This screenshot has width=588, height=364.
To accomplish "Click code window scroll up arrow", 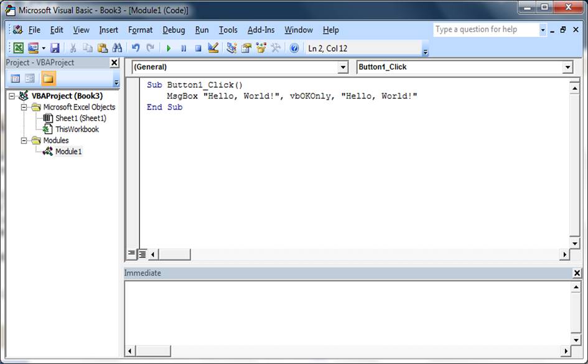I will (x=574, y=88).
